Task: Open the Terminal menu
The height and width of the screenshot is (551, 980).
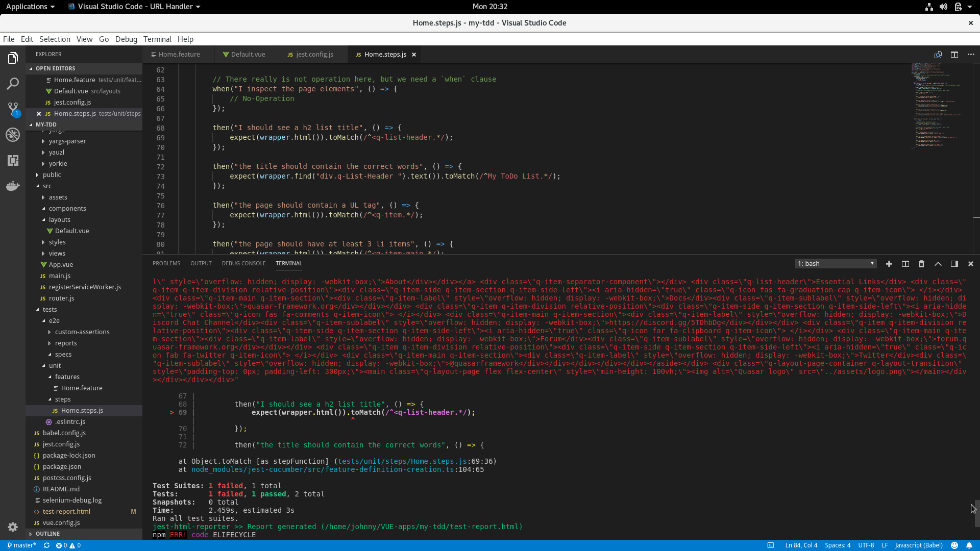Action: click(157, 39)
